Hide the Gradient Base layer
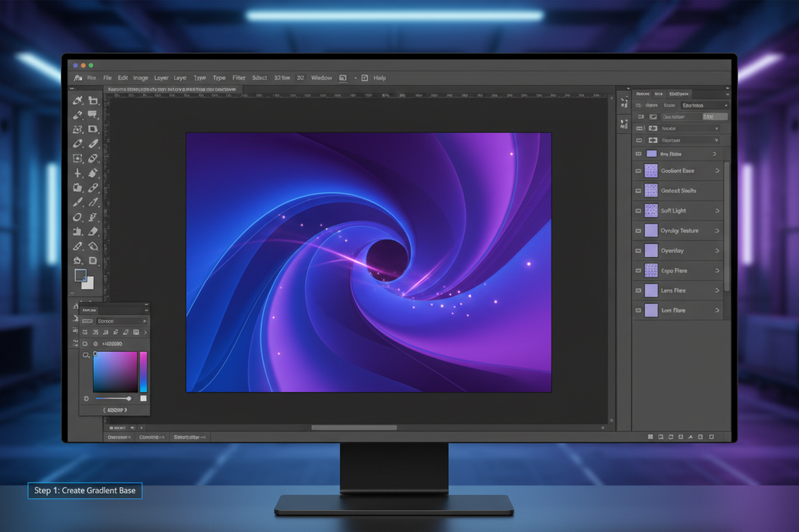Screen dimensions: 799x532 [639, 171]
